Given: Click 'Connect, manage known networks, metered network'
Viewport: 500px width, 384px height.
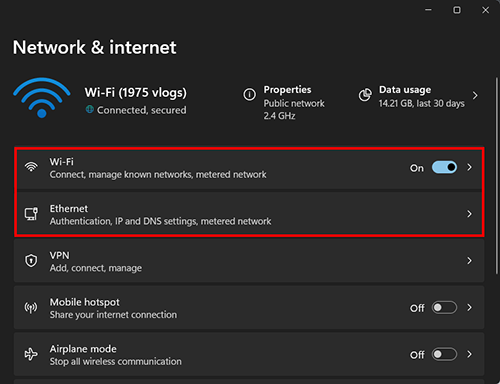Looking at the screenshot, I should (158, 174).
